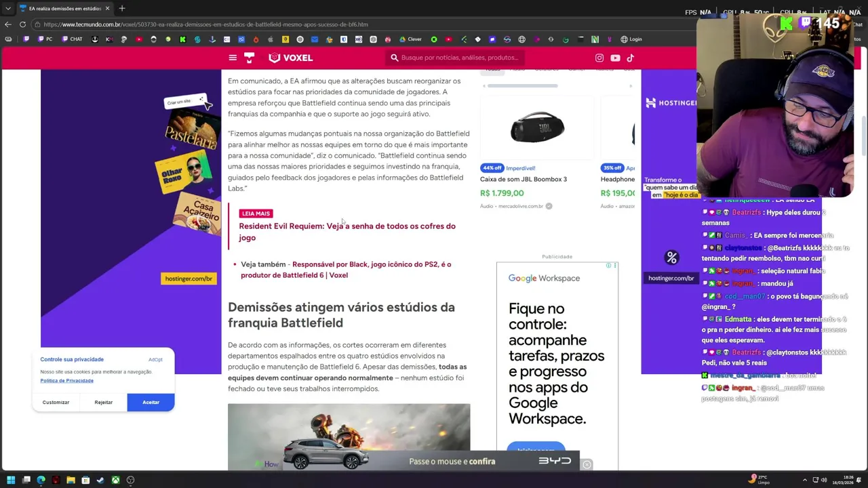Open the CHAT bookmark
Screen dimensions: 868x488
tap(72, 39)
